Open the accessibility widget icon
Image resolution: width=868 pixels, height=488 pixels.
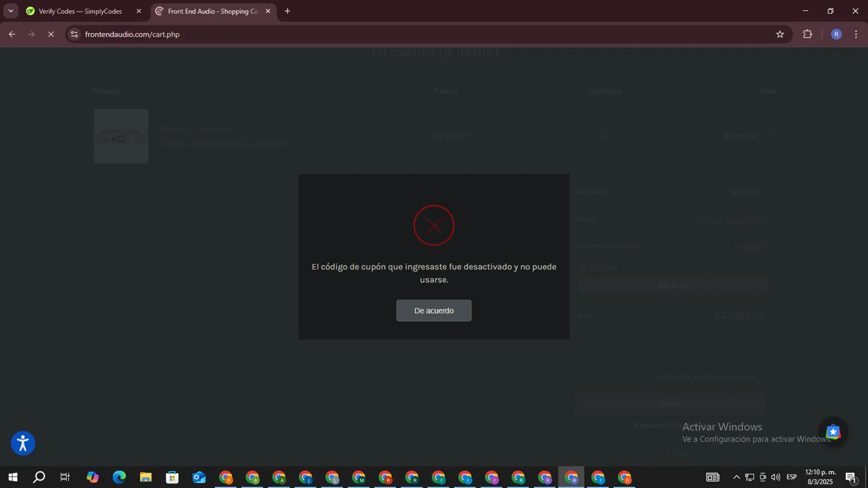[23, 443]
